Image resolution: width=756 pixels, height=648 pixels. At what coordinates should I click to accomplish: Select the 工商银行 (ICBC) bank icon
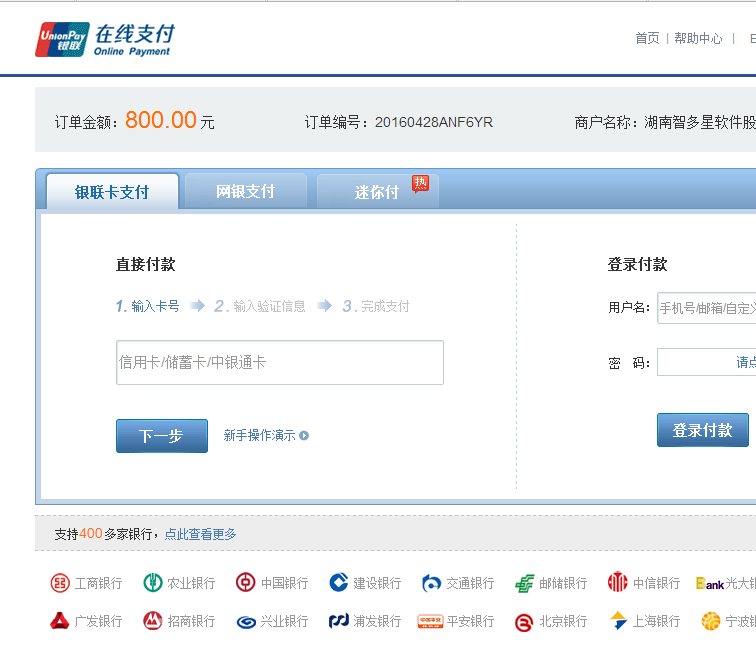coord(61,583)
